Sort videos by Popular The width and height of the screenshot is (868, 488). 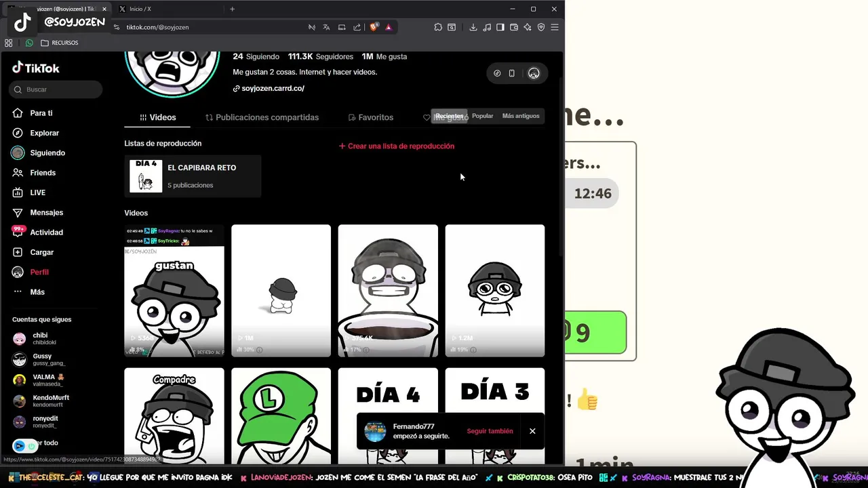click(x=483, y=116)
